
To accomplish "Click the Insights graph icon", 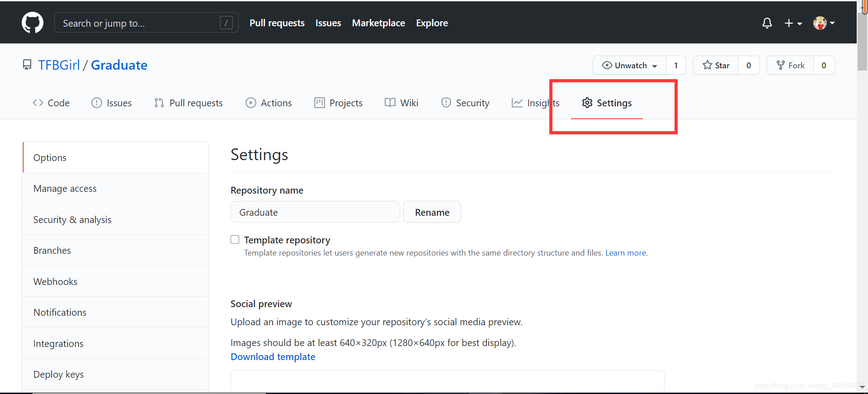I will click(517, 103).
